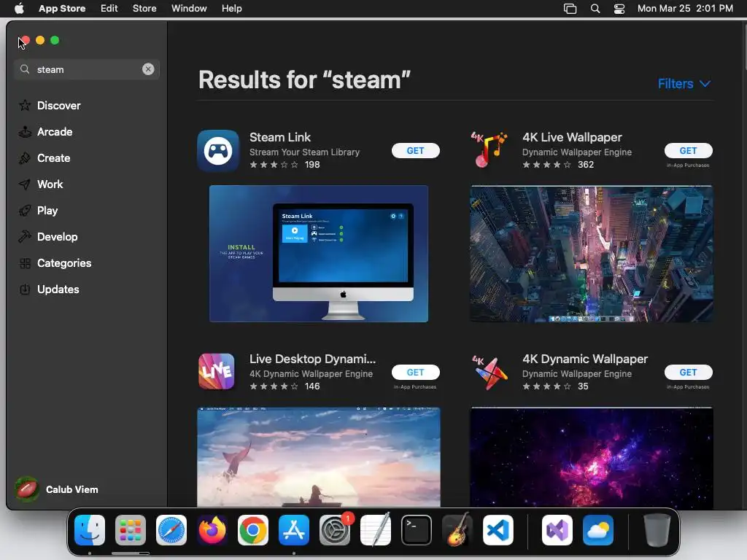Clear the steam search text
This screenshot has width=747, height=560.
(x=148, y=69)
